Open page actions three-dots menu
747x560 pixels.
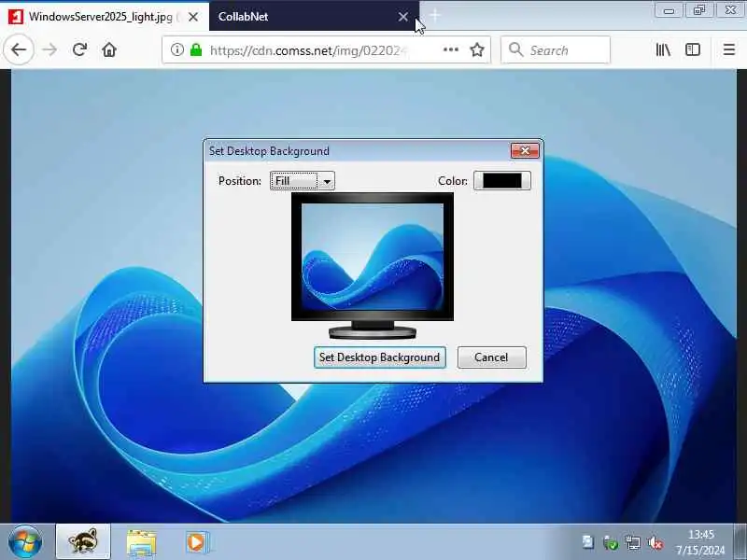tap(451, 49)
